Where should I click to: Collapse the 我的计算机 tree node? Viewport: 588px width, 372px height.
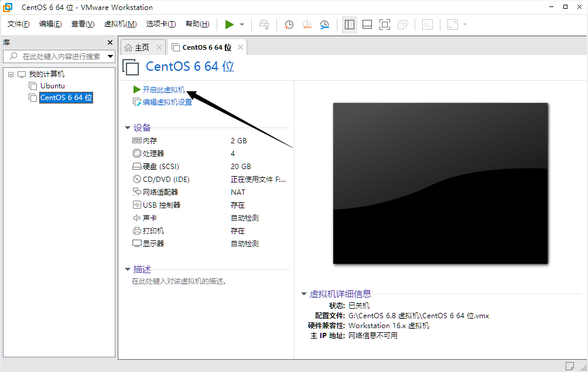coord(11,74)
